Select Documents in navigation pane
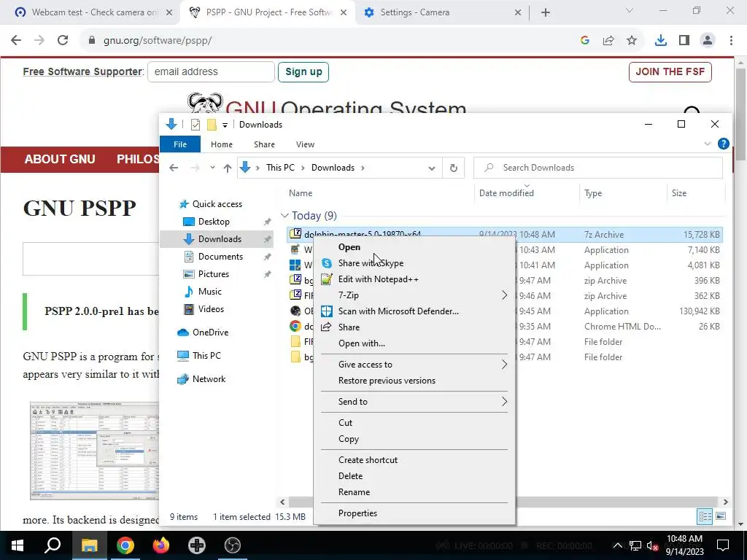 220,257
